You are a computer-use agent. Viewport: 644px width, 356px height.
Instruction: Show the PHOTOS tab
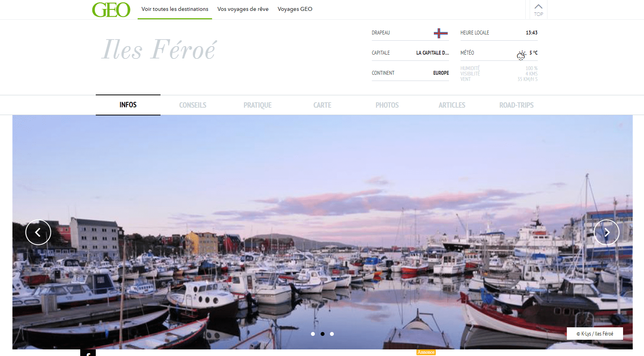(387, 105)
